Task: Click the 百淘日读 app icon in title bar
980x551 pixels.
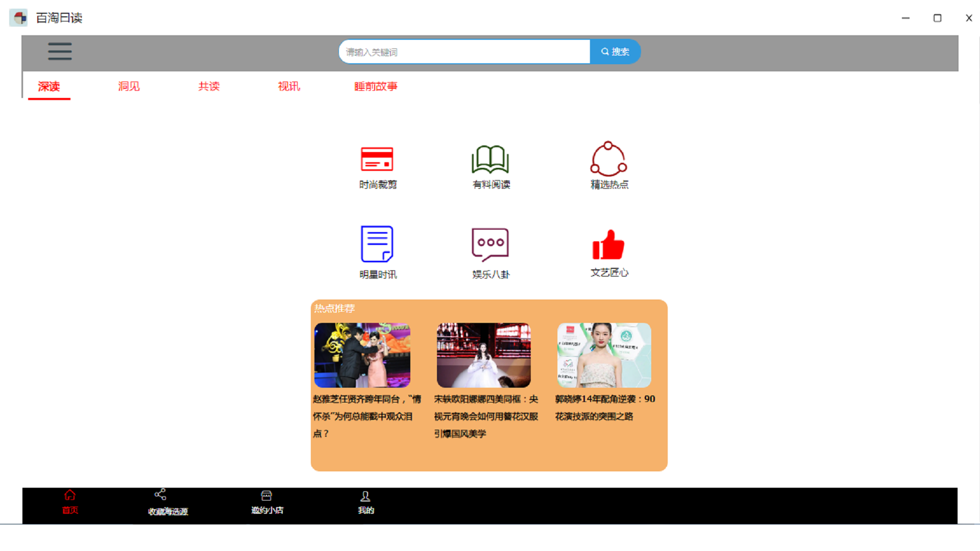Action: click(x=19, y=18)
